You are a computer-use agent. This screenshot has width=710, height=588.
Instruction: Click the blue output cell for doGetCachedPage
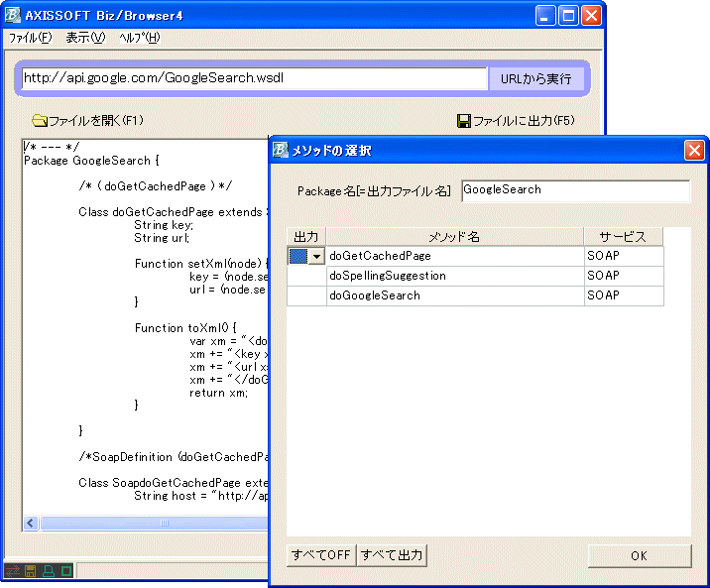[x=298, y=256]
